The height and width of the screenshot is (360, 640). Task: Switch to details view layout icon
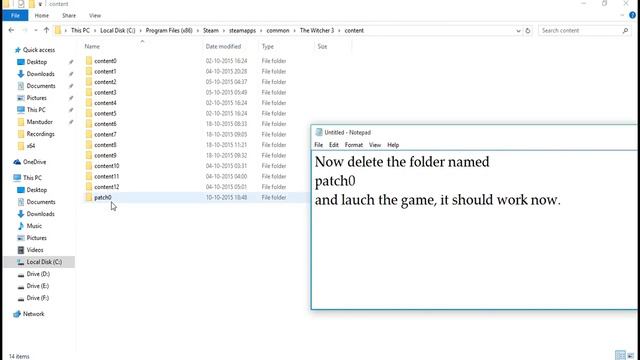[x=620, y=356]
